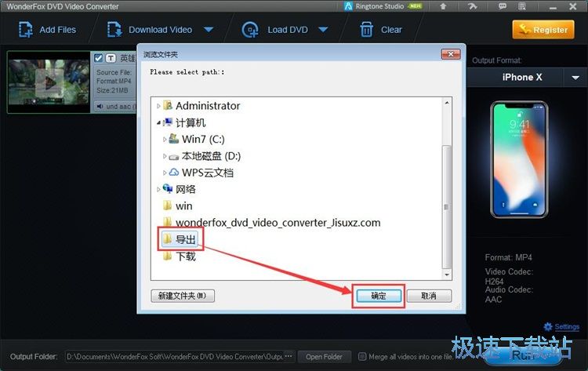Screen dimensions: 588x371
Task: Open Download Video tool
Action: [x=150, y=30]
